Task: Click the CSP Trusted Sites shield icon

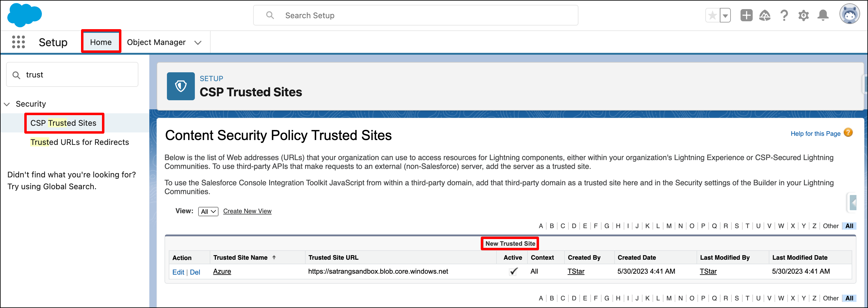Action: coord(181,86)
